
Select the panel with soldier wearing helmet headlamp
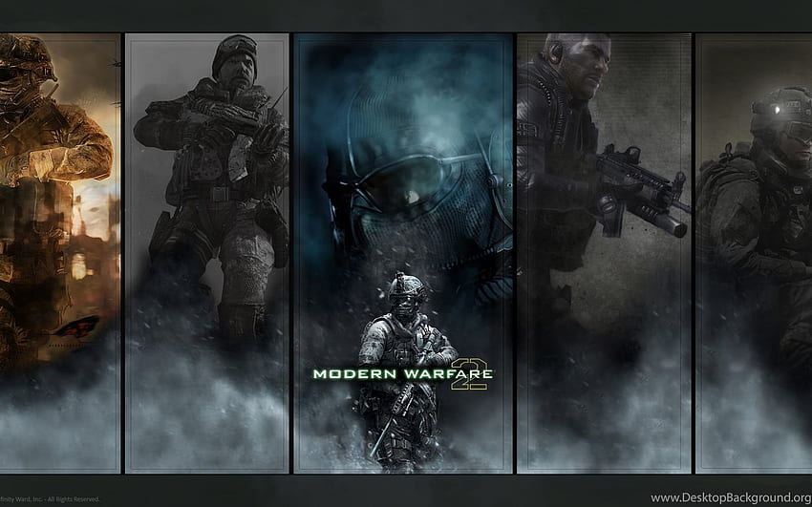(754, 254)
